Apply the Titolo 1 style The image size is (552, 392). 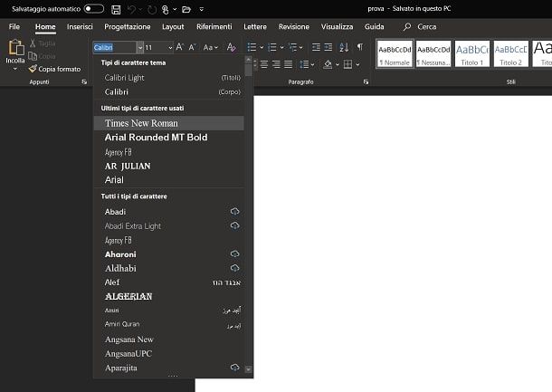click(x=472, y=53)
